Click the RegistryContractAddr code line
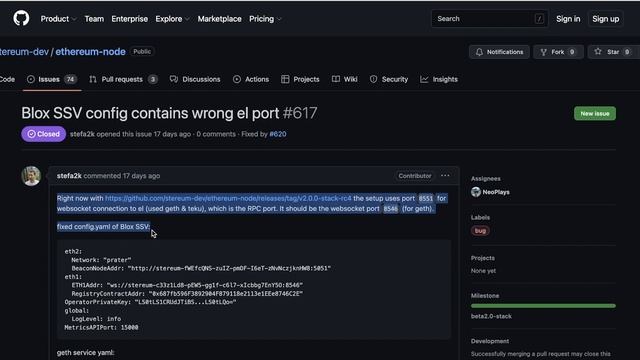The height and width of the screenshot is (360, 640). pyautogui.click(x=187, y=294)
